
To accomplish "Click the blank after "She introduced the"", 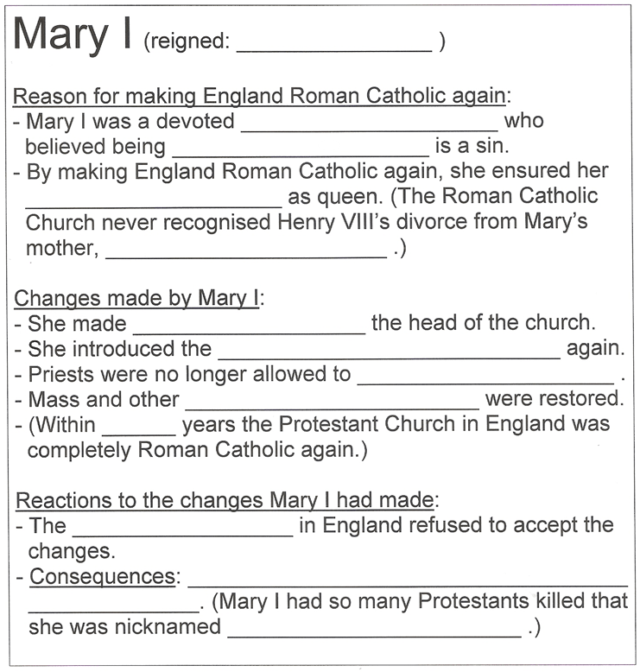I will (389, 354).
